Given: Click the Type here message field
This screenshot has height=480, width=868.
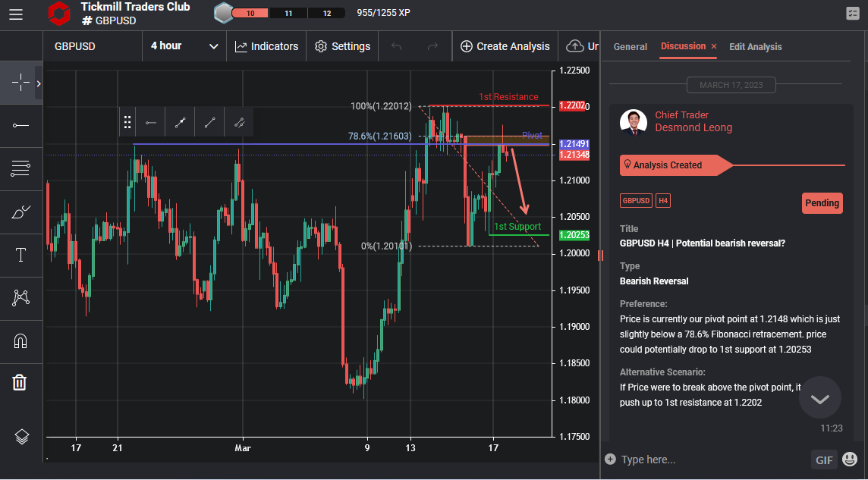Looking at the screenshot, I should [x=712, y=460].
